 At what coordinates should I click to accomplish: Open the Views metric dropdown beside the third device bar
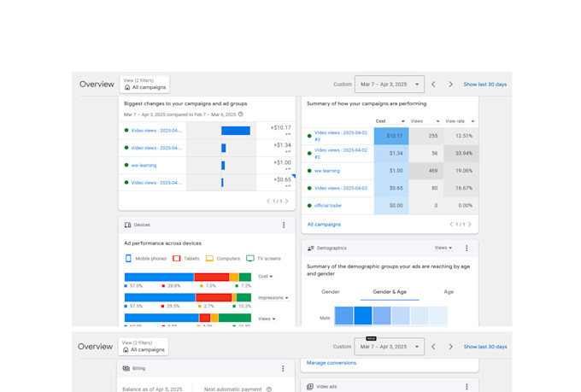(x=267, y=319)
